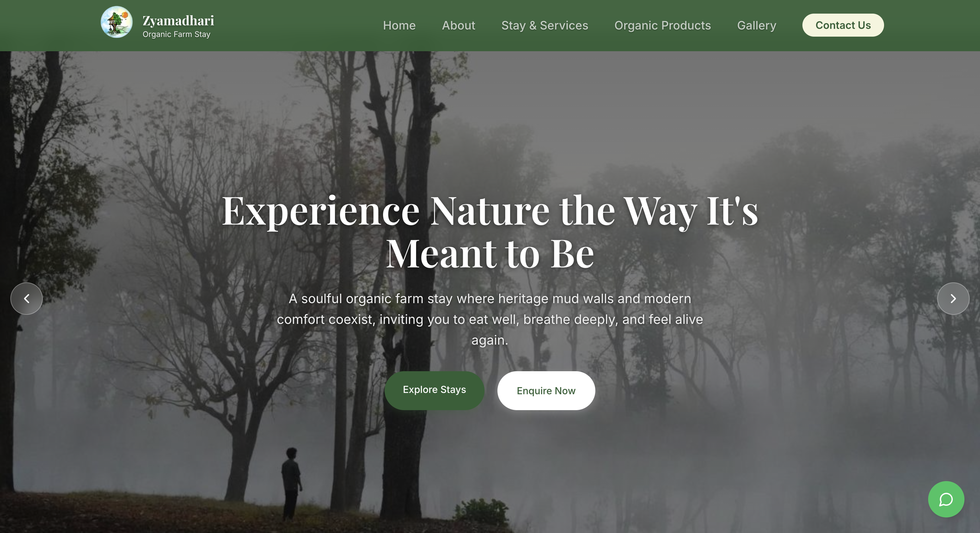
Task: Click the silhouetted person in the photo
Action: pyautogui.click(x=291, y=483)
